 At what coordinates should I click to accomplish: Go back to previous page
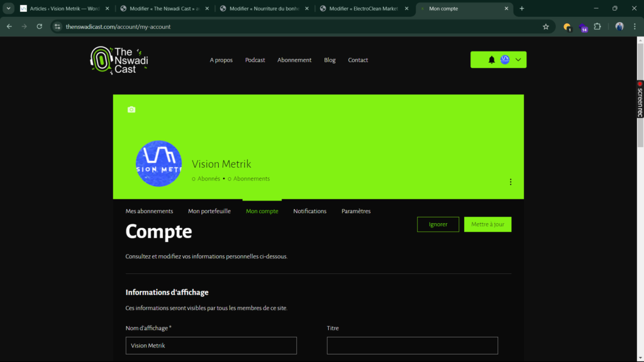pyautogui.click(x=9, y=26)
